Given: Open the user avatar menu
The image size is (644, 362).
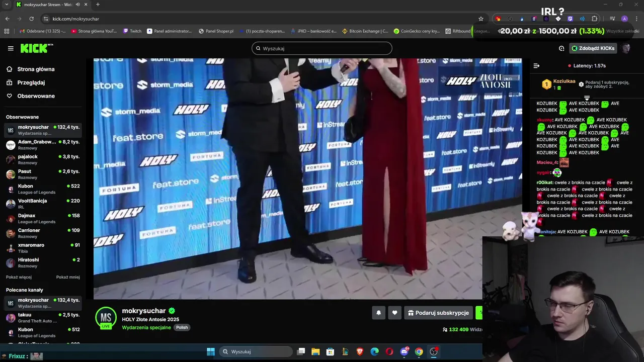Looking at the screenshot, I should [626, 48].
